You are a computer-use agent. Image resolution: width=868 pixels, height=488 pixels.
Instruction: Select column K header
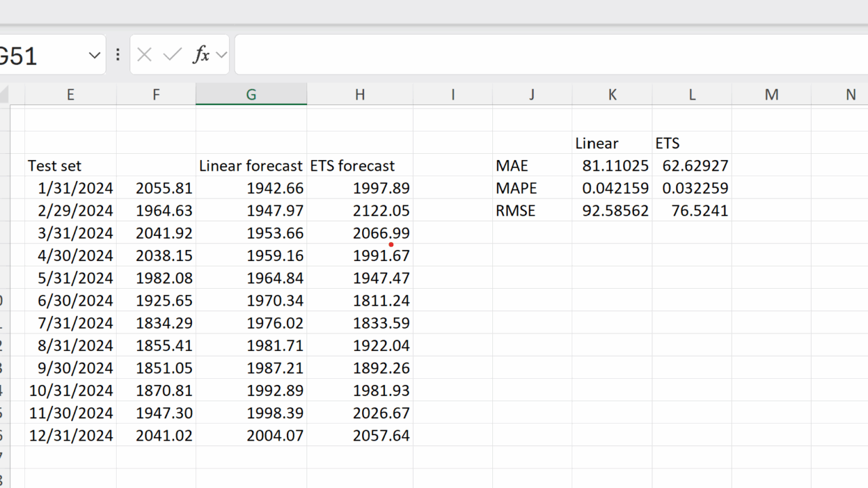point(612,94)
